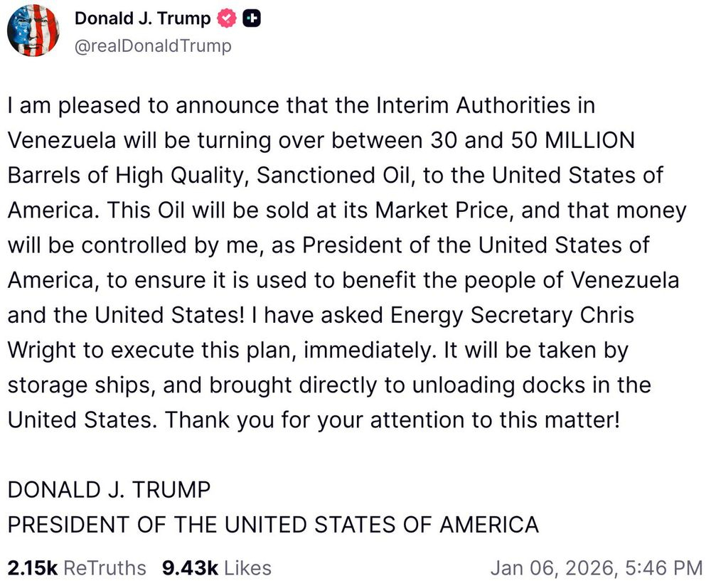Click the bold 9.43k number

pos(190,568)
